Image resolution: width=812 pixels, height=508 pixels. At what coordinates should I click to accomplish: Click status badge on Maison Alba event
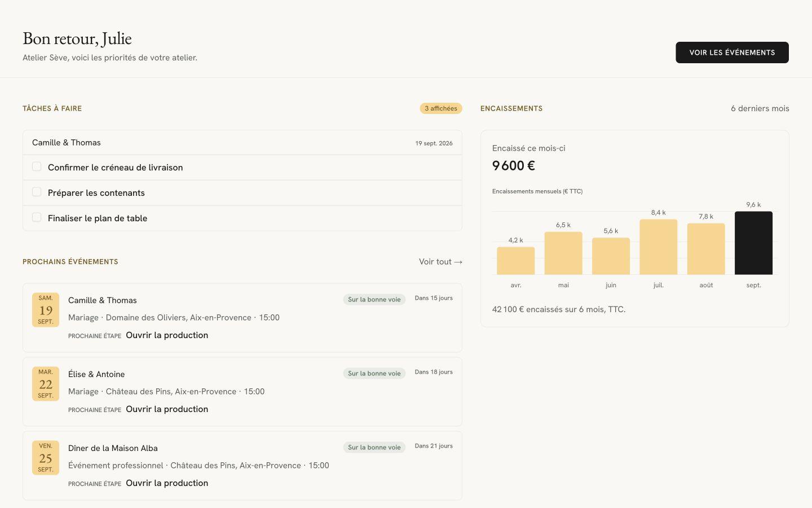coord(374,448)
